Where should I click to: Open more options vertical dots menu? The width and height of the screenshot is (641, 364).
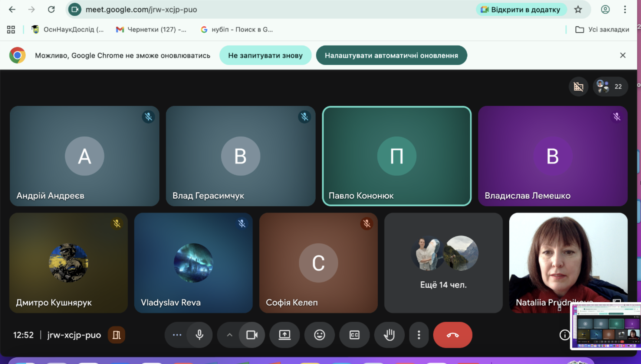click(419, 335)
